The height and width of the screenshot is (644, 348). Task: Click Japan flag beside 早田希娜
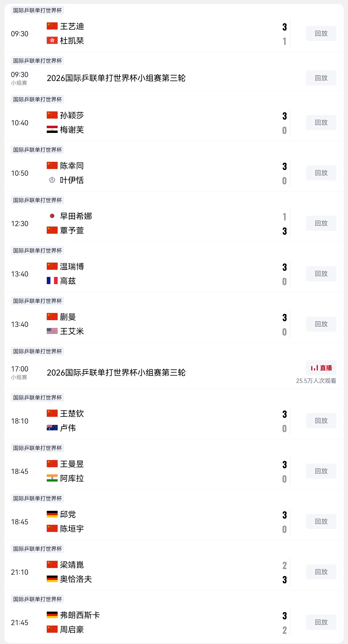tap(52, 216)
